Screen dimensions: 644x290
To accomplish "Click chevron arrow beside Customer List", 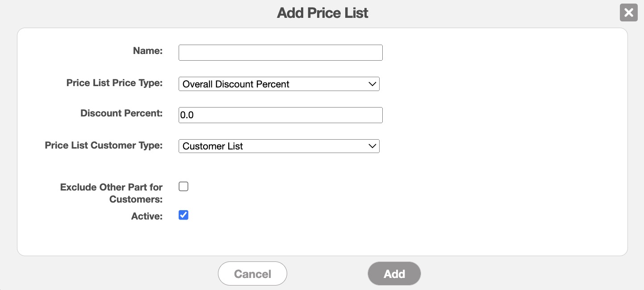I will pos(372,146).
